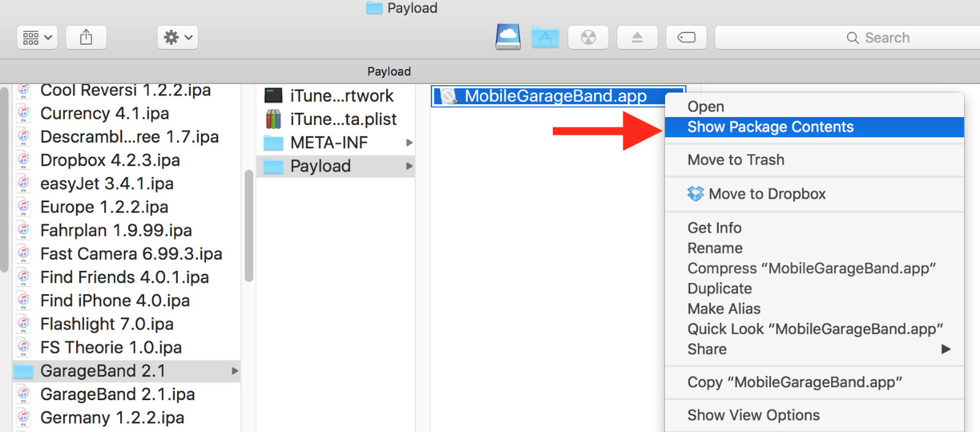Choose Get Info in context menu

pos(815,228)
